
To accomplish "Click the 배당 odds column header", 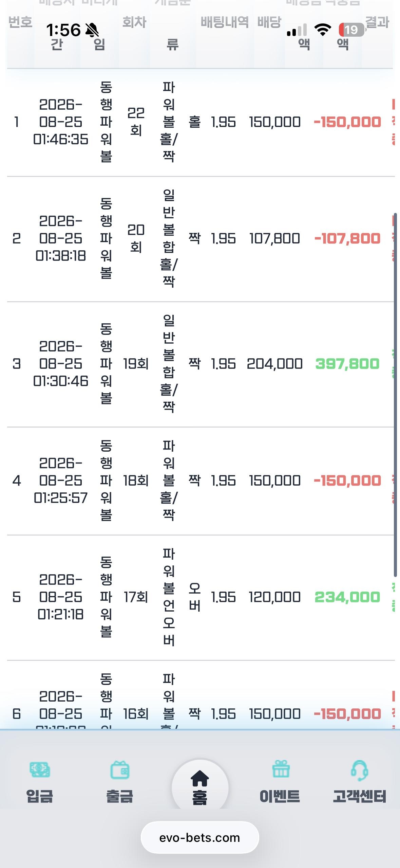I will (x=269, y=22).
